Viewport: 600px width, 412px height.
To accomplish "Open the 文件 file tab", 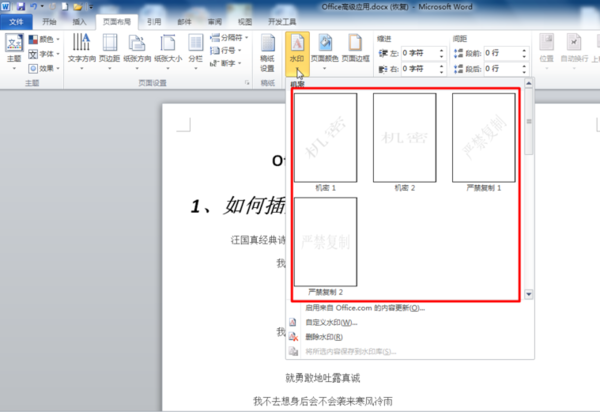I will 16,22.
